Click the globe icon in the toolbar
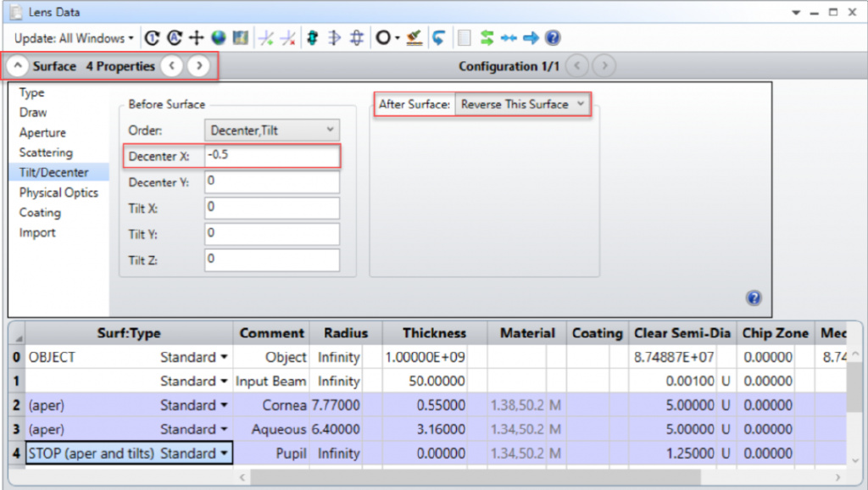 [x=219, y=37]
